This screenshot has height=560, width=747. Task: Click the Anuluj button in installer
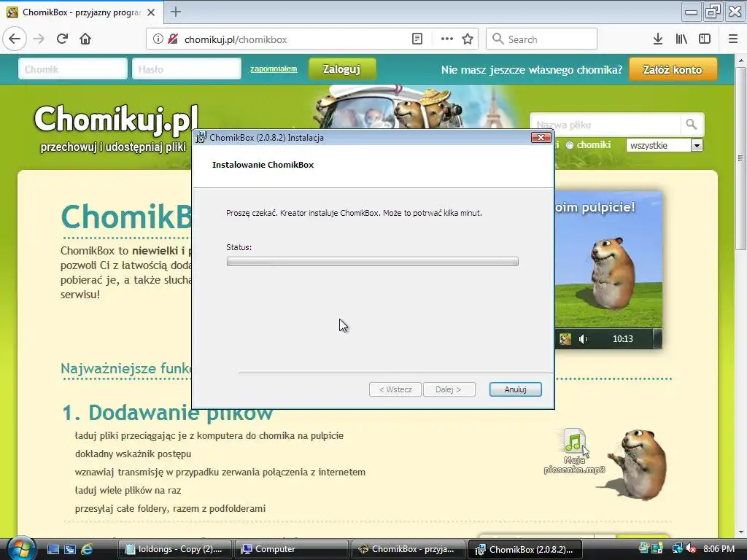click(x=516, y=389)
